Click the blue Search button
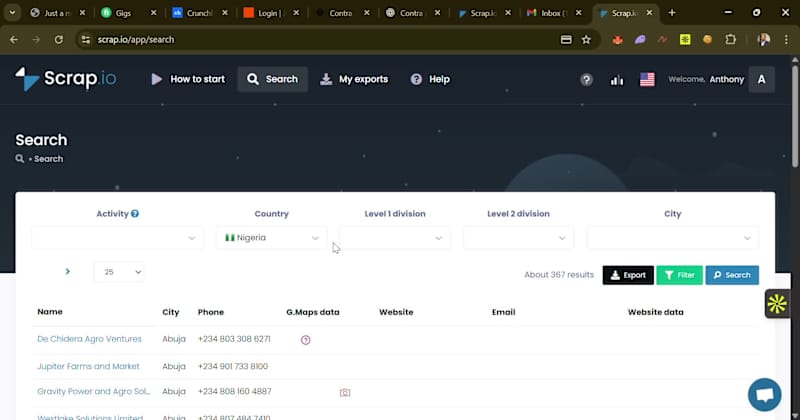The height and width of the screenshot is (420, 800). pos(732,275)
